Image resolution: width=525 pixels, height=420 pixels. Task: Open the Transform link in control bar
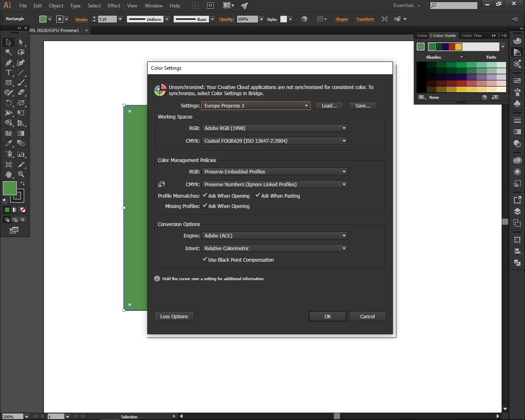(365, 19)
